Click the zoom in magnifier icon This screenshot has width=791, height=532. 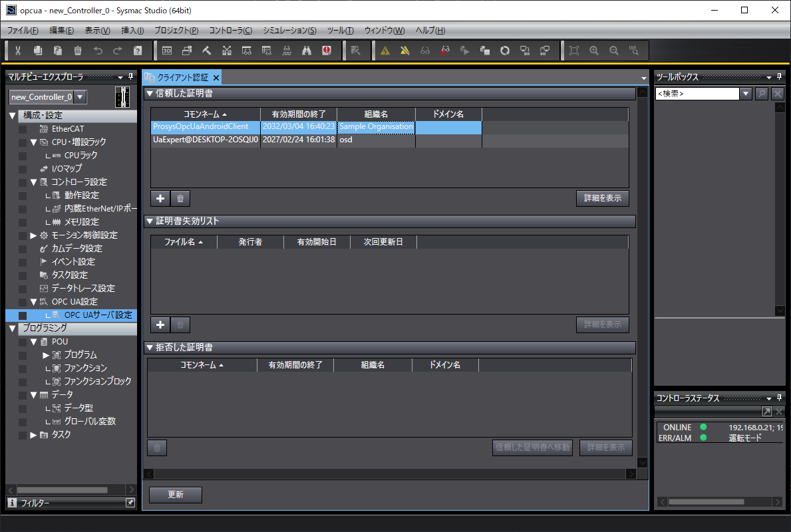[x=594, y=51]
